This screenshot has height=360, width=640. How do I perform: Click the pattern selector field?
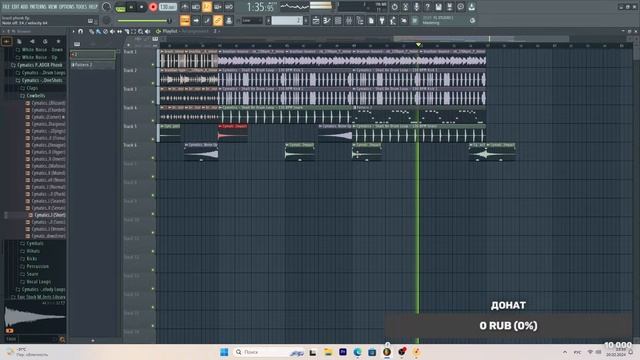tap(287, 20)
